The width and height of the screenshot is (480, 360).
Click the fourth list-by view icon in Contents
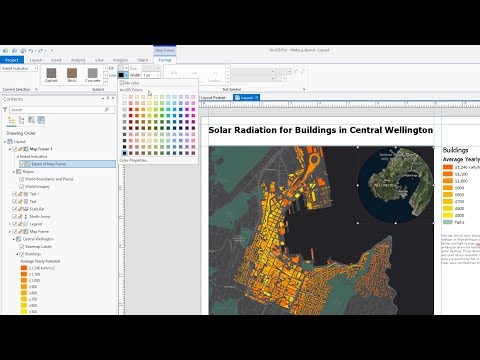(41, 120)
